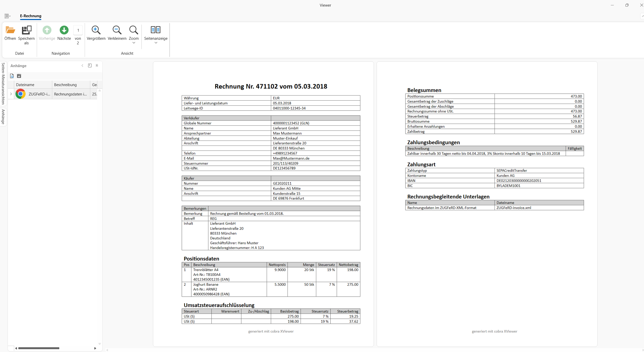Click the Telefon value +49891234567

coord(285,153)
